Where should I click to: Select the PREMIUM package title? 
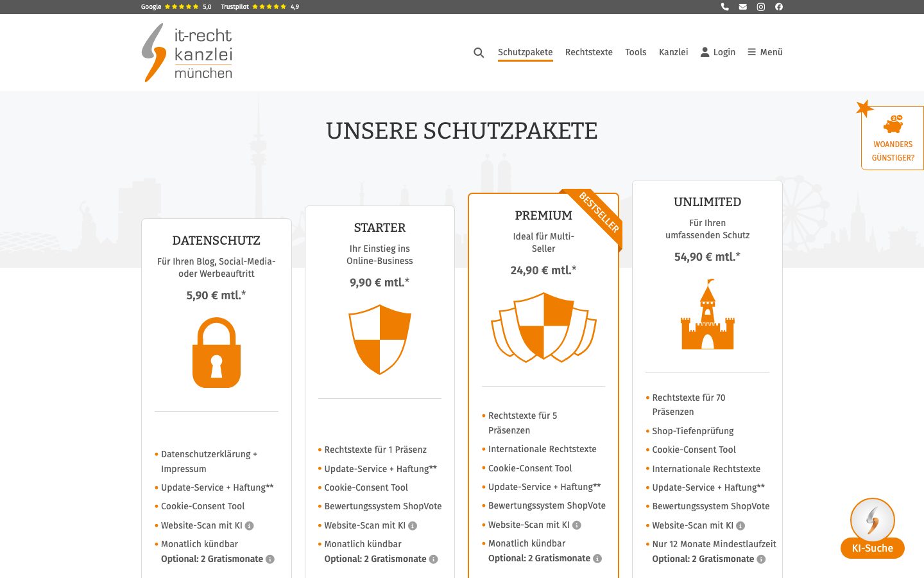pyautogui.click(x=543, y=216)
